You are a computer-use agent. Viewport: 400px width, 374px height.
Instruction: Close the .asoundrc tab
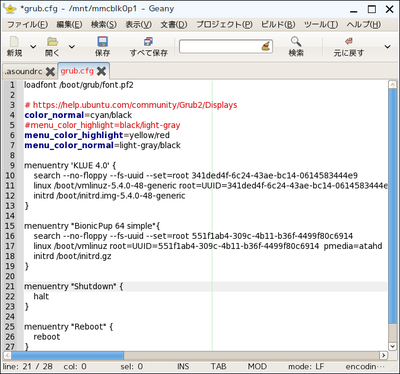pyautogui.click(x=50, y=71)
